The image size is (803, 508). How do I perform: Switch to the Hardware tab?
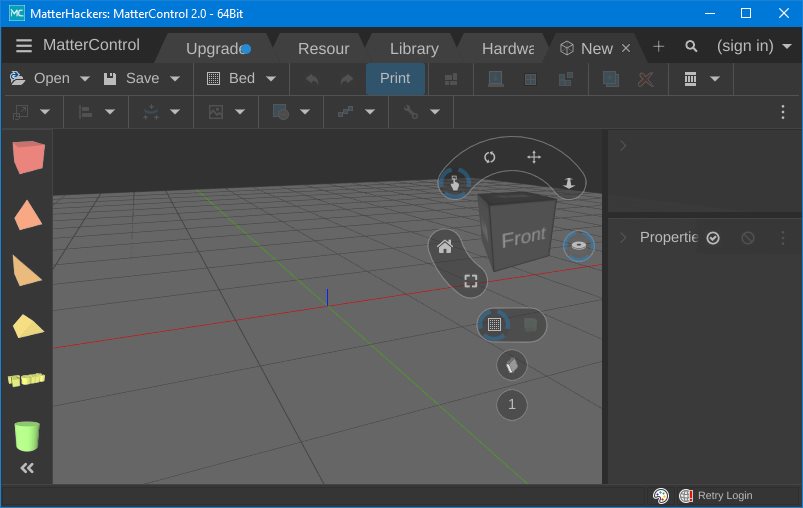click(x=507, y=49)
